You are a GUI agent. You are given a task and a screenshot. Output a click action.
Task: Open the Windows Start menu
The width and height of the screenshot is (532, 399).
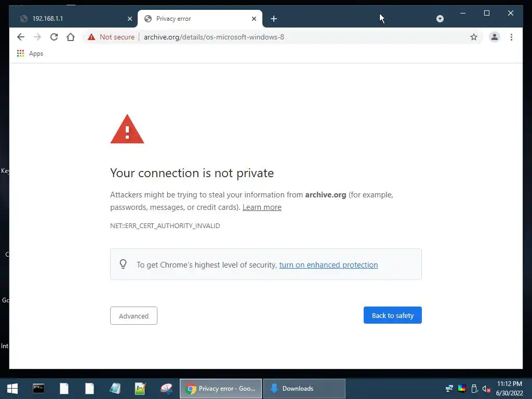(12, 389)
